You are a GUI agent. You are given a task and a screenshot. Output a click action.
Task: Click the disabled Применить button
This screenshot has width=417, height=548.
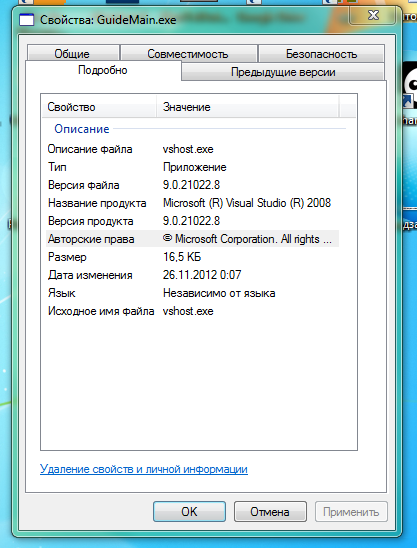351,512
